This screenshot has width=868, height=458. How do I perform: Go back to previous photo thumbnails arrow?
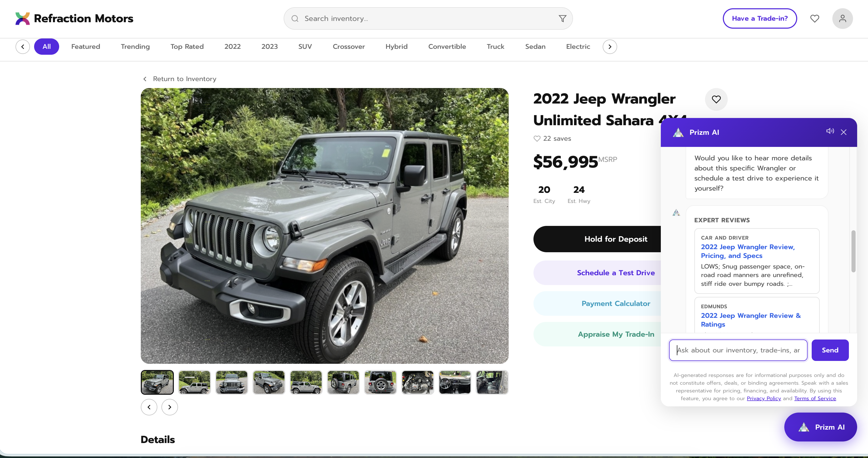coord(149,407)
